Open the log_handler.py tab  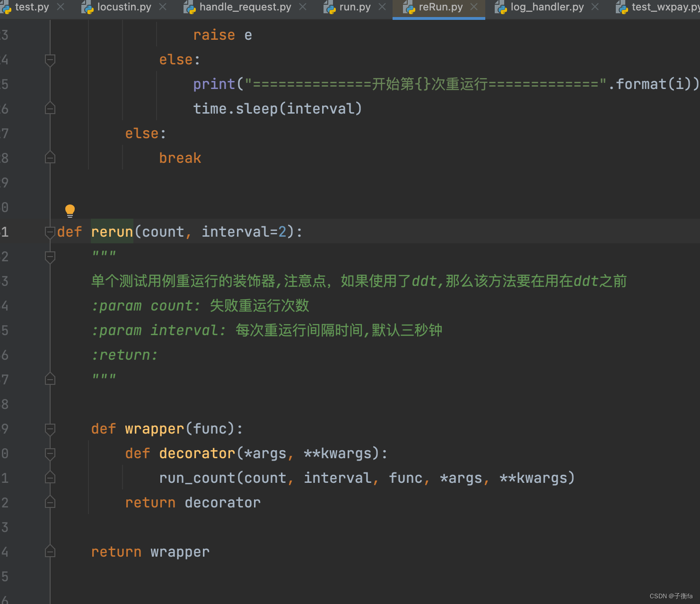click(547, 7)
